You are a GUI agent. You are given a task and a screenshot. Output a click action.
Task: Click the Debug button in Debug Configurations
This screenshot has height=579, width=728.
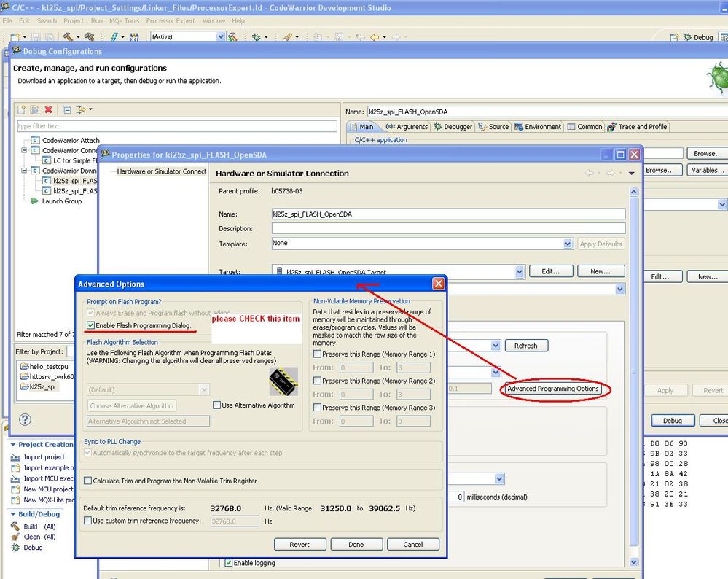(x=673, y=421)
